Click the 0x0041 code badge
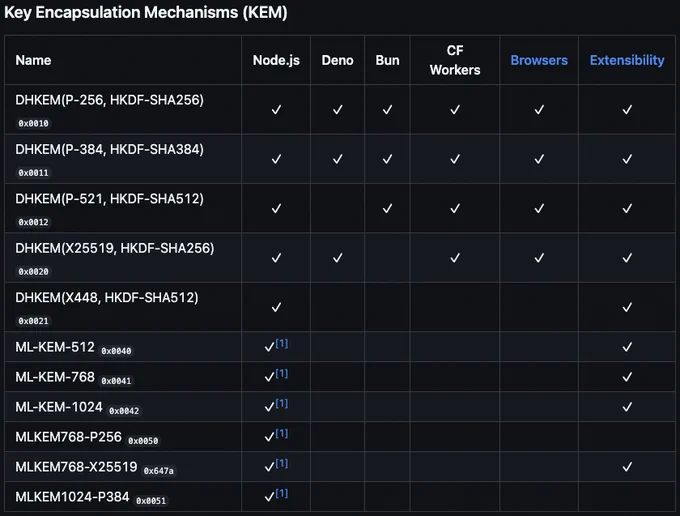The image size is (680, 516). pyautogui.click(x=116, y=381)
